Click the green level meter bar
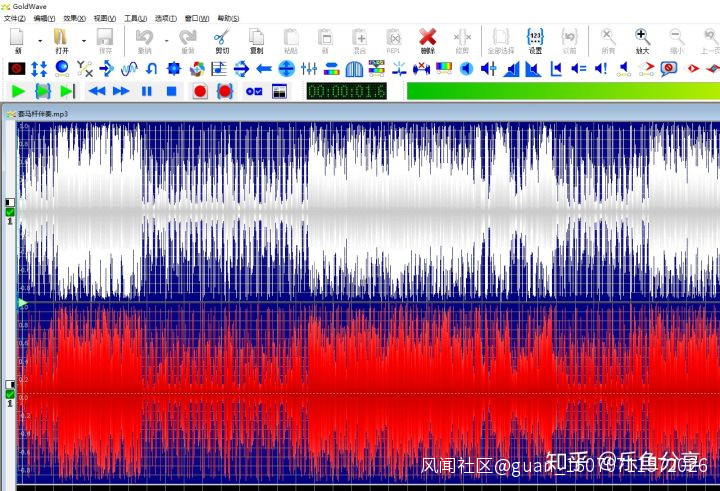This screenshot has width=720, height=491. click(560, 91)
